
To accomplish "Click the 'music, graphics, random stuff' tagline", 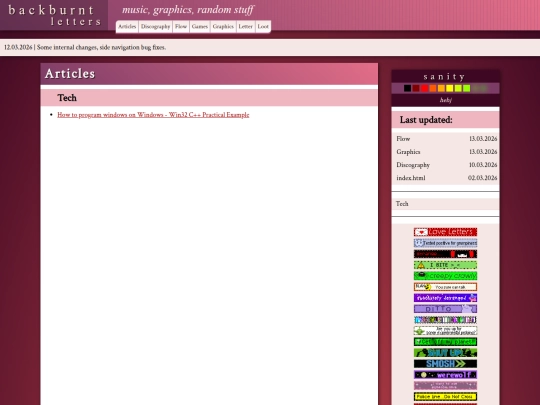I will click(188, 10).
